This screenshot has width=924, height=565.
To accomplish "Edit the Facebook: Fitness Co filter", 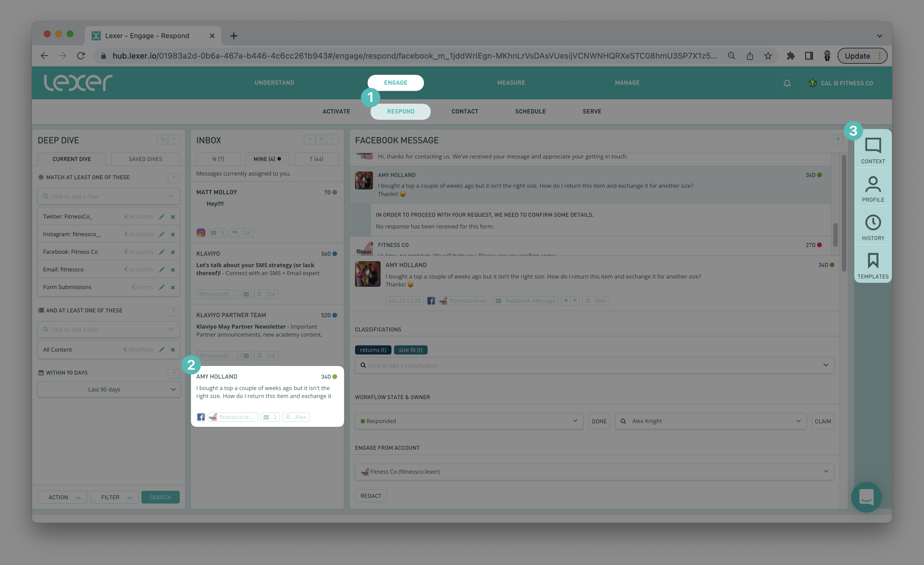I will click(x=162, y=251).
